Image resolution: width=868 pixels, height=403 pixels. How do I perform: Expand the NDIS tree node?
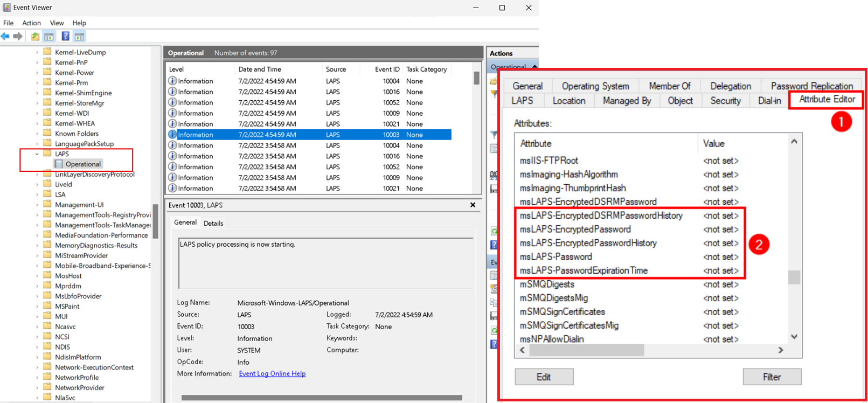point(37,347)
